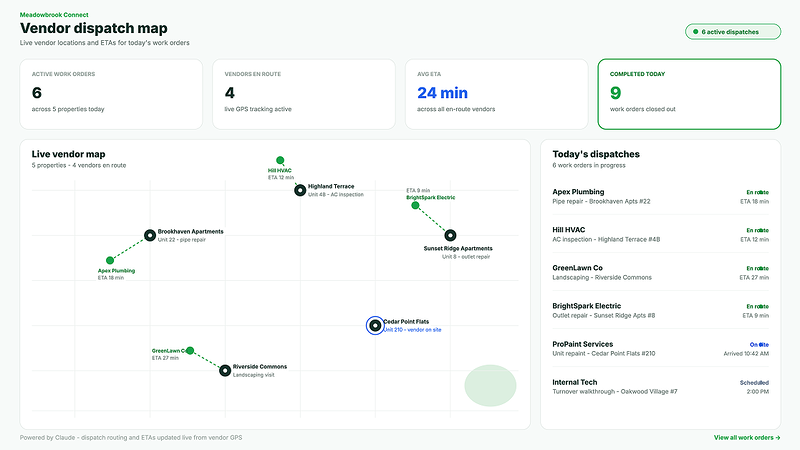
Task: Click the ETA 12 min value in Hill HVAC row
Action: click(x=755, y=239)
